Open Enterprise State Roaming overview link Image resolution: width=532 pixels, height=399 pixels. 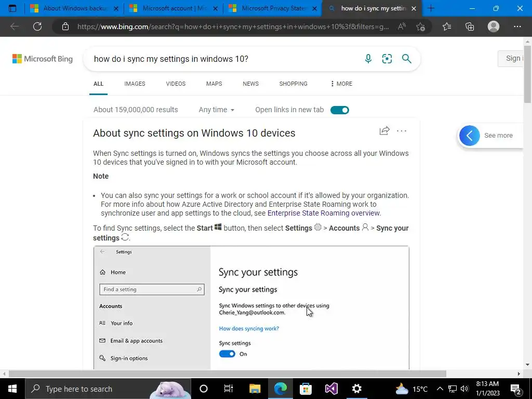[323, 213]
